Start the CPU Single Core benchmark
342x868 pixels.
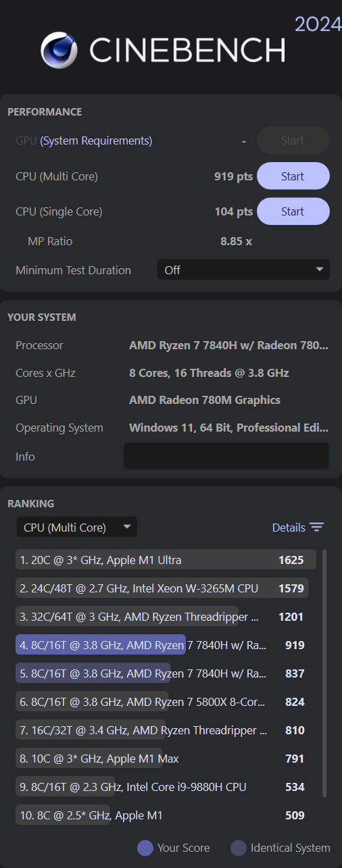[x=293, y=211]
